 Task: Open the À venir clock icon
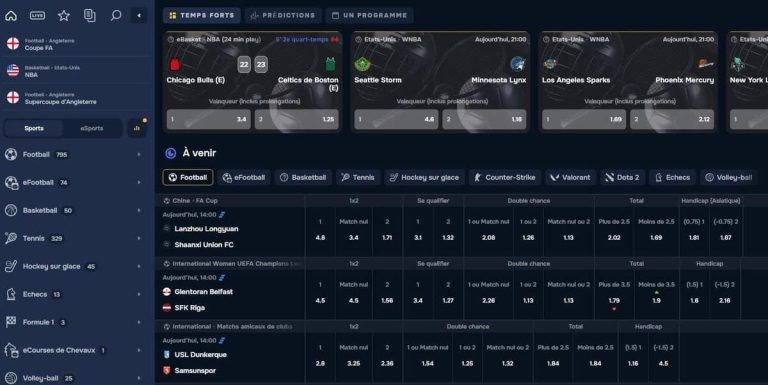170,153
